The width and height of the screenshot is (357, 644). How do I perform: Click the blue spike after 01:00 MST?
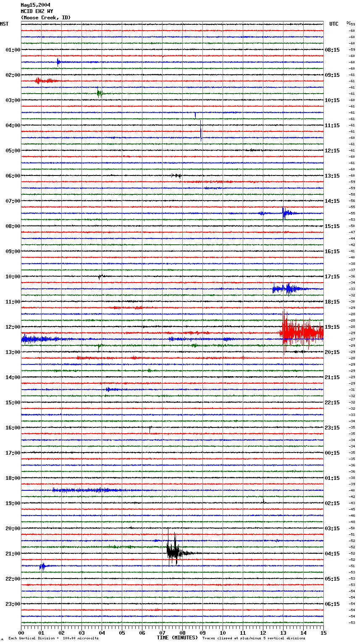[59, 62]
